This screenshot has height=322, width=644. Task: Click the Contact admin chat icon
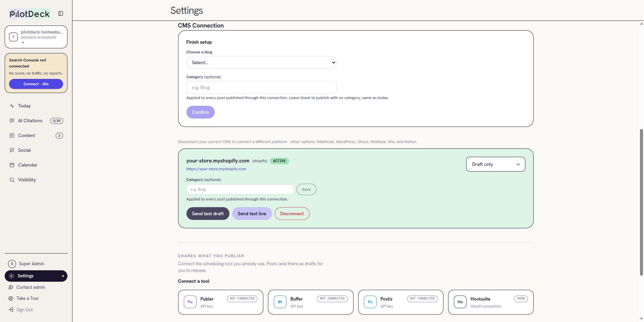coord(11,287)
